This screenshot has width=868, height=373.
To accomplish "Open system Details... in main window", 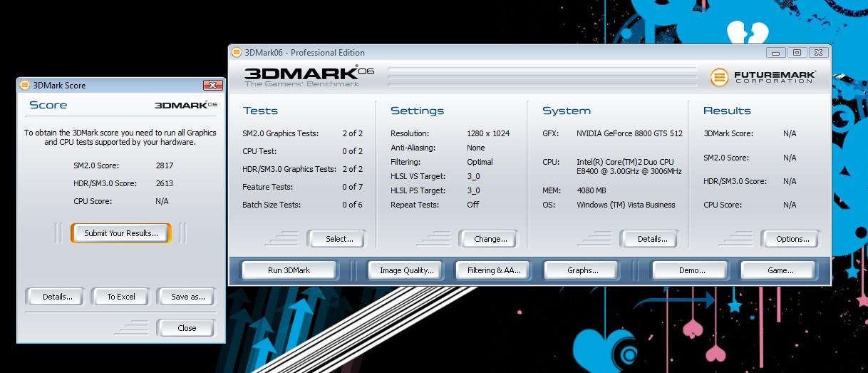I will tap(649, 239).
